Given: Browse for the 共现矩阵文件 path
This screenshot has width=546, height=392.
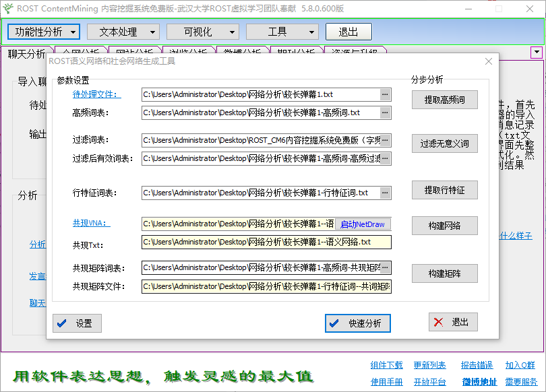Looking at the screenshot, I should click(x=386, y=286).
